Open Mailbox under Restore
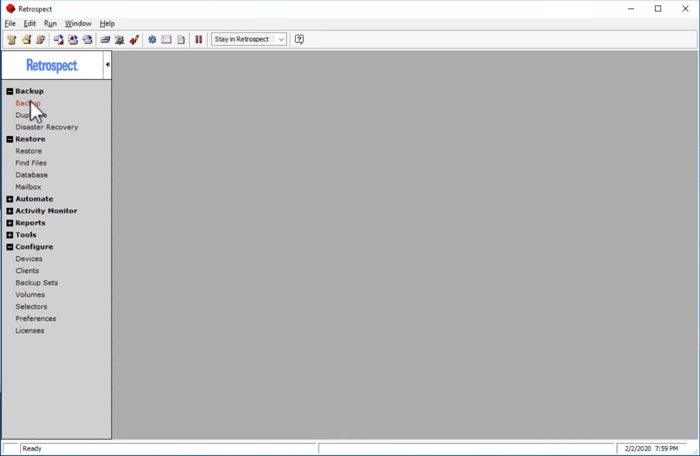This screenshot has height=456, width=700. tap(28, 187)
